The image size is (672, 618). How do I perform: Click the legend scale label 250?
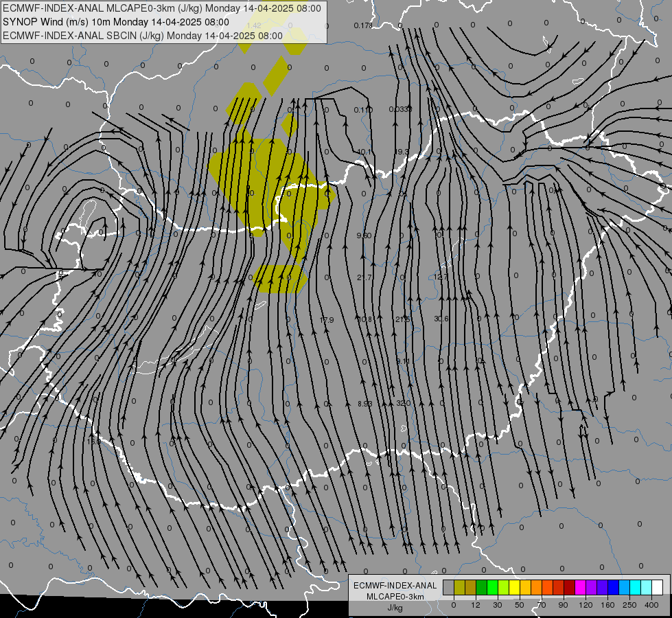coord(629,605)
